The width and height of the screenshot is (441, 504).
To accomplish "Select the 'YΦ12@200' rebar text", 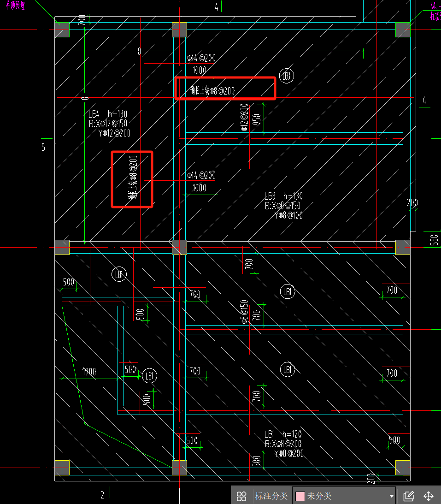I will click(114, 133).
